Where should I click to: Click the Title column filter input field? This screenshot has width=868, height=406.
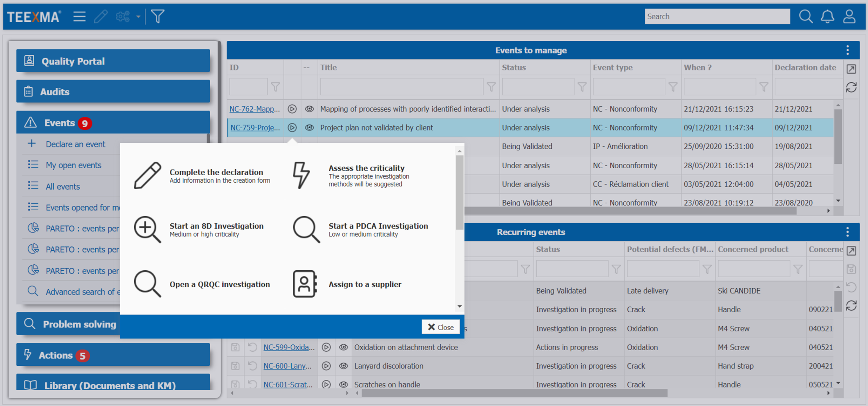[401, 86]
